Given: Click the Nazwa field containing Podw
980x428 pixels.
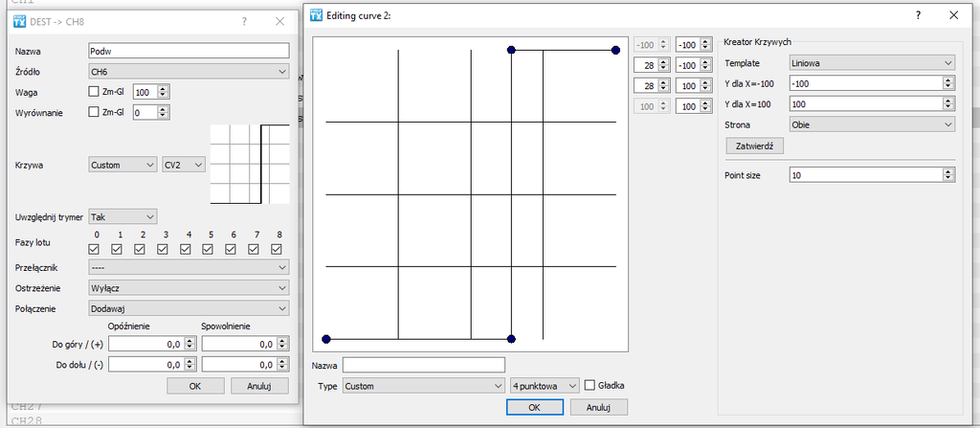Looking at the screenshot, I should click(188, 51).
